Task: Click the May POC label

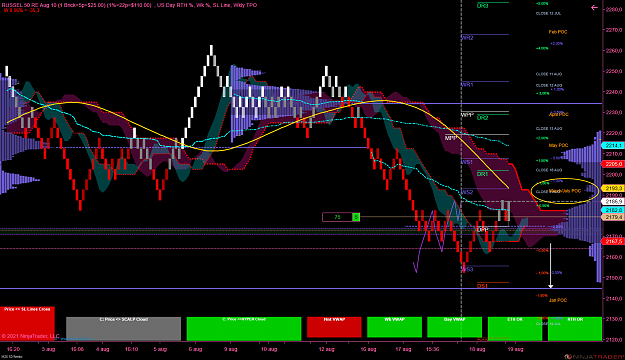Action: pyautogui.click(x=558, y=145)
